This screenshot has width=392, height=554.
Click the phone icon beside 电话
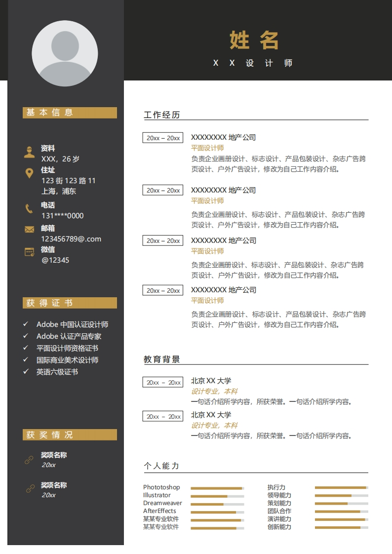[30, 208]
